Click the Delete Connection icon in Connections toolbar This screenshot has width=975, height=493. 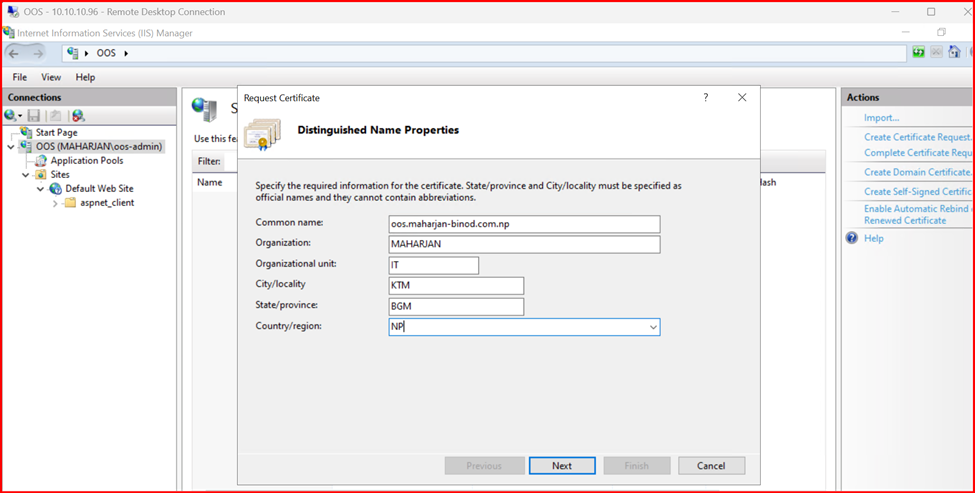click(x=78, y=116)
